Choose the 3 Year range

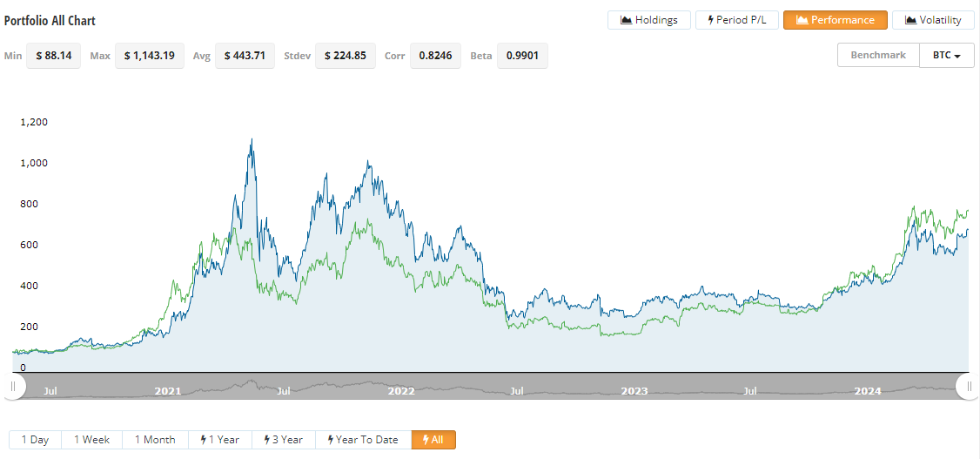pyautogui.click(x=283, y=440)
